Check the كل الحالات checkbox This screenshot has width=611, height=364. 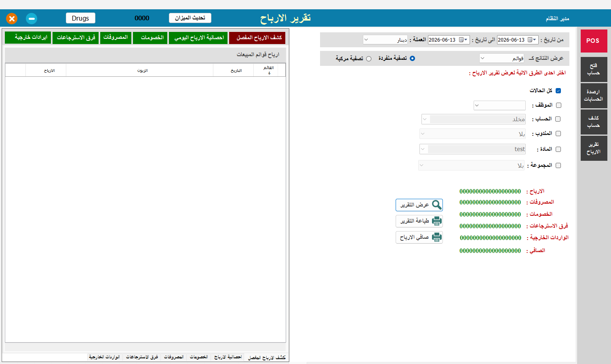click(x=558, y=90)
